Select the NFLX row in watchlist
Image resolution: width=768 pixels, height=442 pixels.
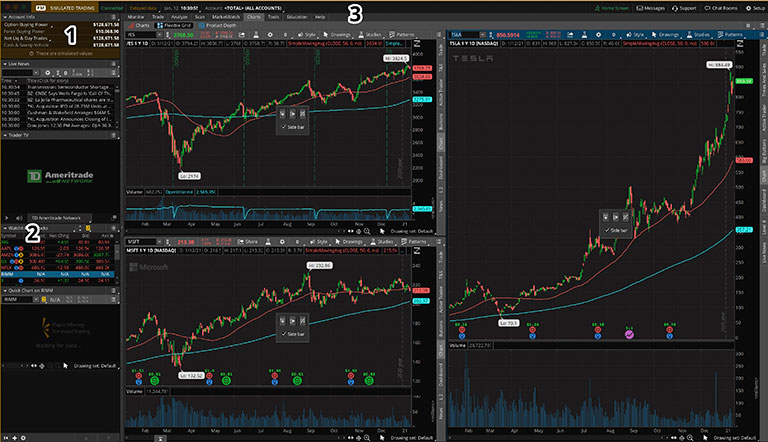(x=58, y=268)
